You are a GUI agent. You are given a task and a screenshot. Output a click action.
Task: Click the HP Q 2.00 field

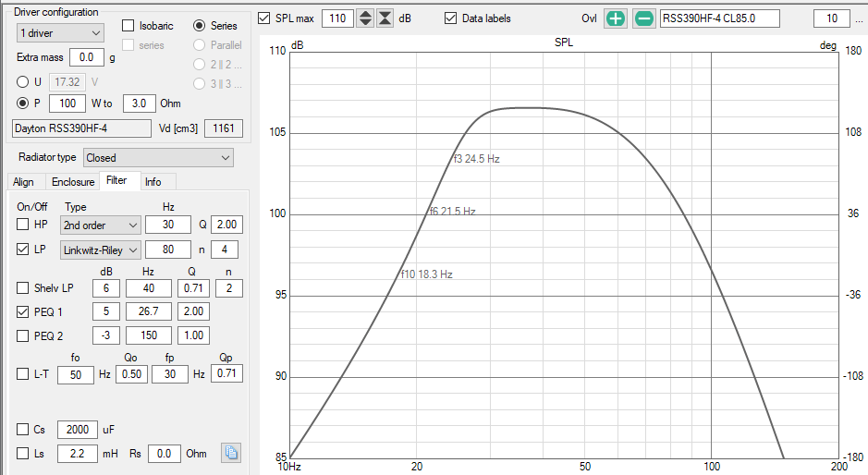click(226, 225)
